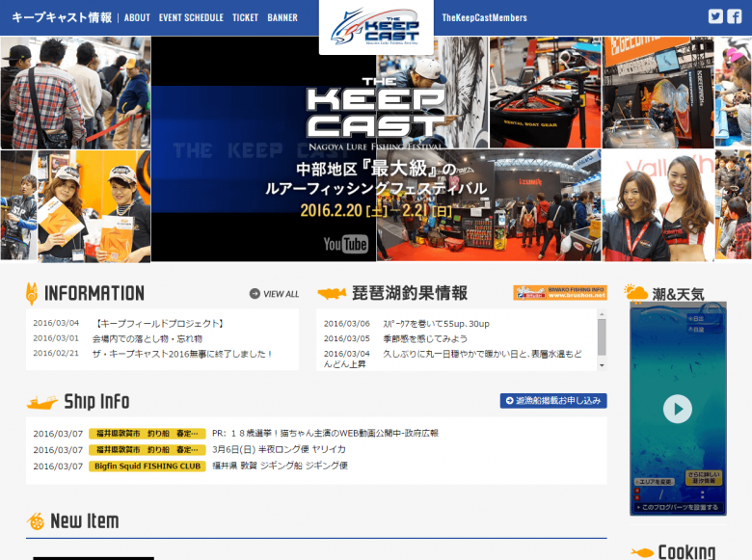Viewport: 752px width, 560px height.
Task: Click Bigfin Squid FISHING CLUB tag
Action: [148, 467]
